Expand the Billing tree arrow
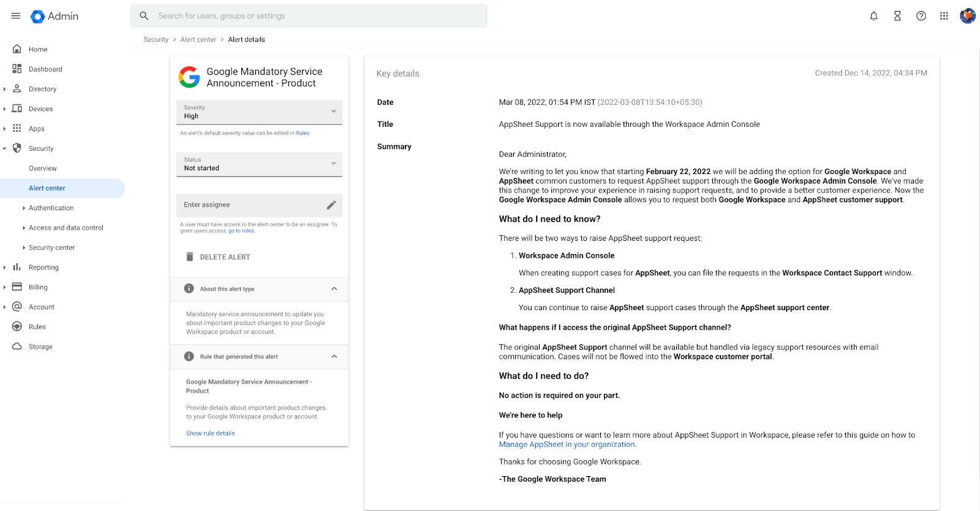This screenshot has width=980, height=511. coord(4,287)
